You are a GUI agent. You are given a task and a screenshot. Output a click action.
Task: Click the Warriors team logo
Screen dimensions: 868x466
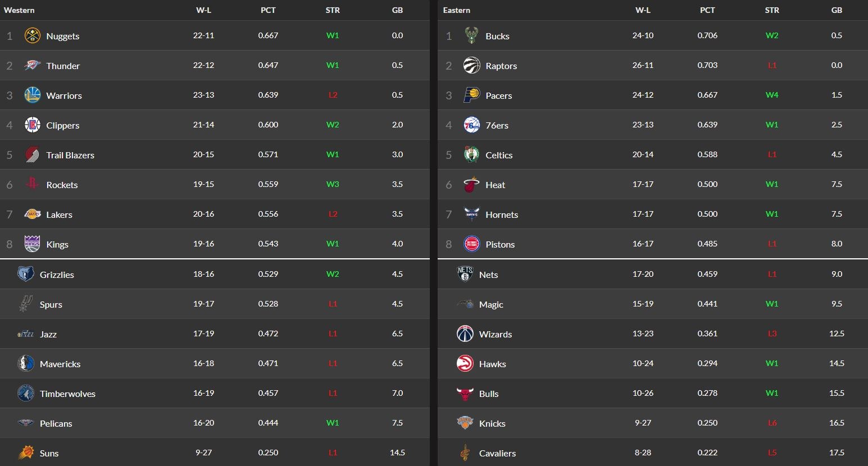33,95
